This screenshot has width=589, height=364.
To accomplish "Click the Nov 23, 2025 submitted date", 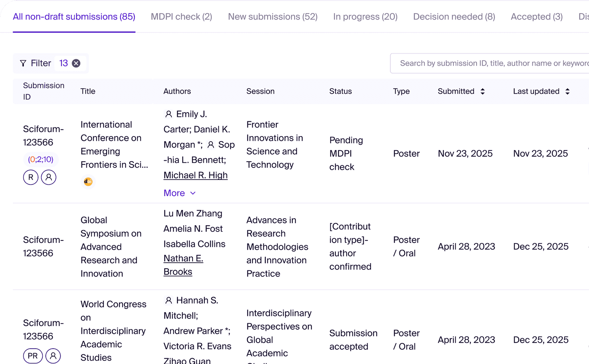I will 465,153.
